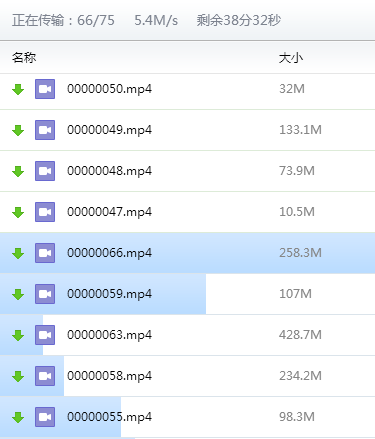Viewport: 375px width, 439px height.
Task: Click the video file icon for 00000055.mp4
Action: click(45, 417)
